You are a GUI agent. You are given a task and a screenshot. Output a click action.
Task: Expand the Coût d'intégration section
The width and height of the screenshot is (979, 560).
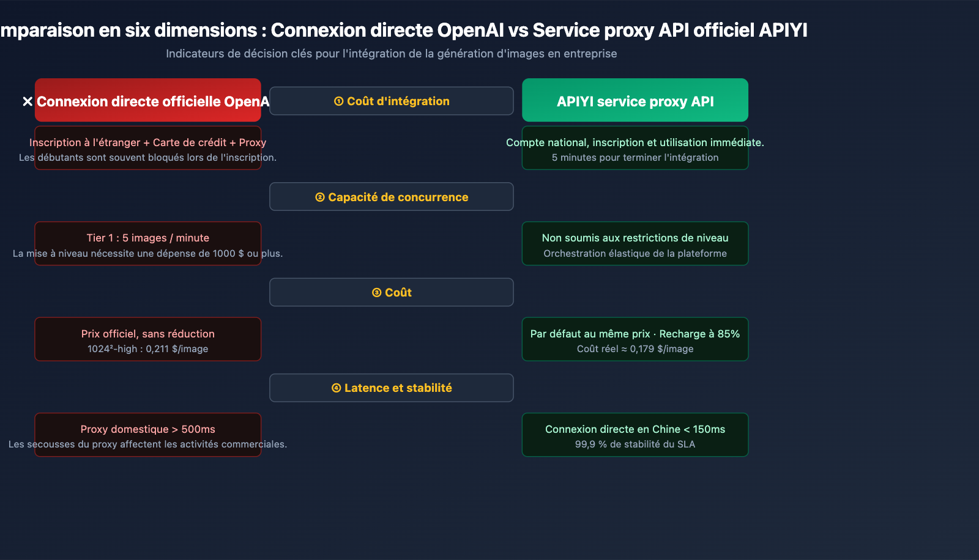click(392, 101)
